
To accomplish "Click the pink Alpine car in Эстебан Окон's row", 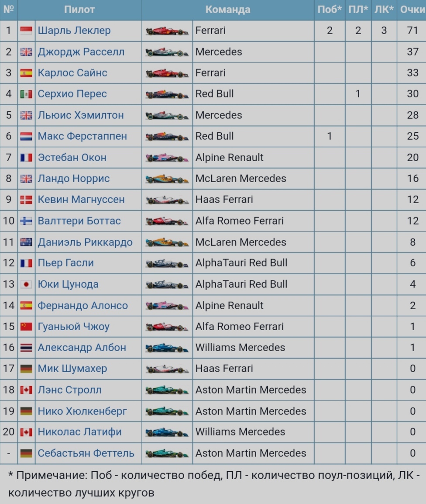I will tap(167, 158).
